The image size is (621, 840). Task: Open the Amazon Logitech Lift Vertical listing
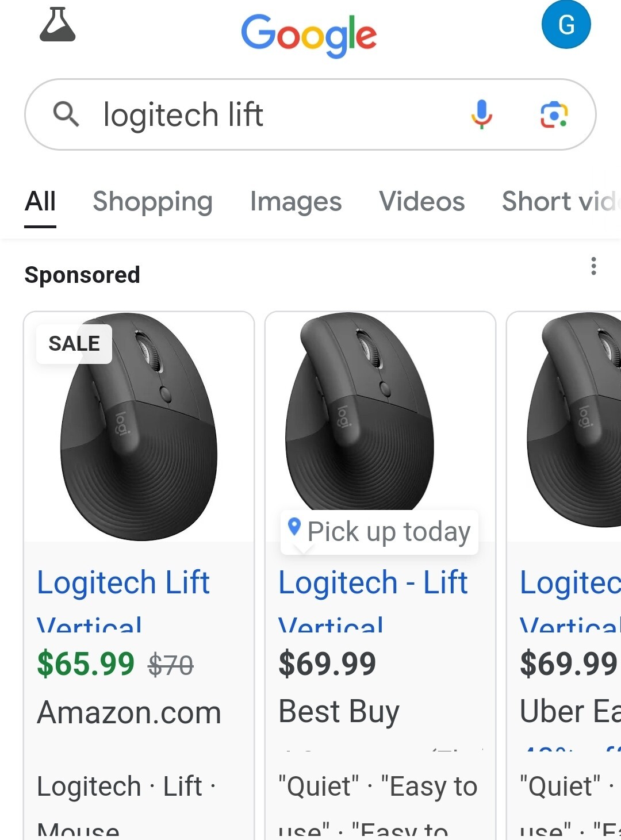coord(123,582)
